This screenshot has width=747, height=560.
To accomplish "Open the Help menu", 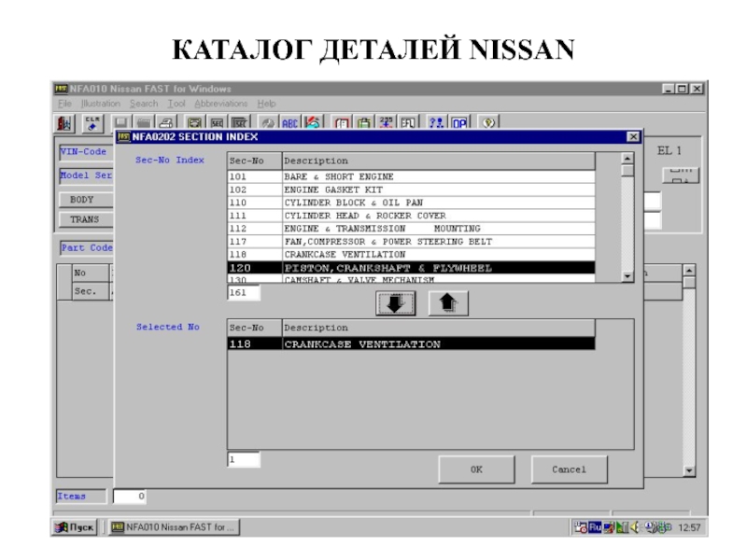I will click(266, 104).
